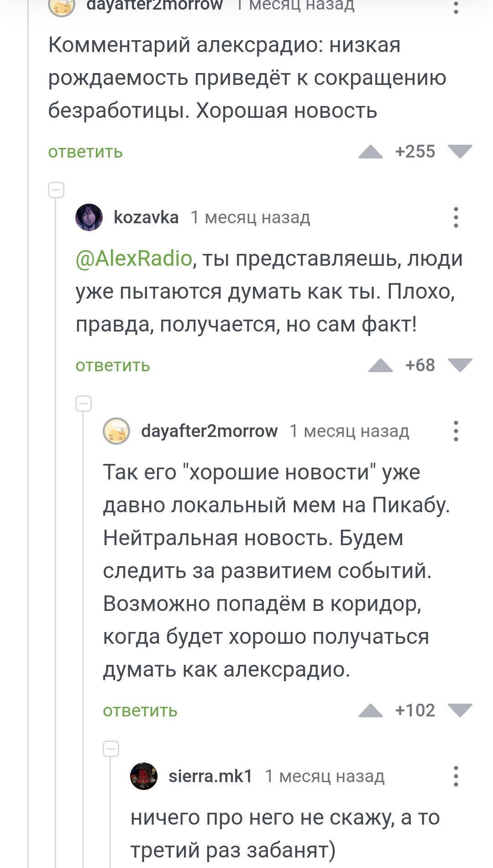The height and width of the screenshot is (868, 493).
Task: Downvote kozavka's +68 comment
Action: (460, 365)
